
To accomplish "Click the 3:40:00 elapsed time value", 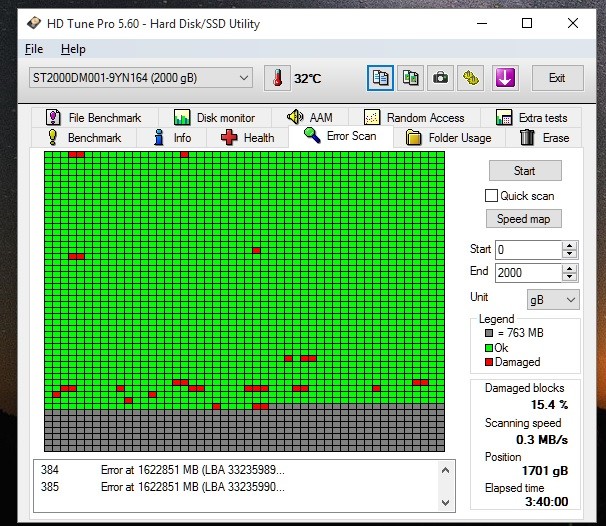I will (x=546, y=502).
